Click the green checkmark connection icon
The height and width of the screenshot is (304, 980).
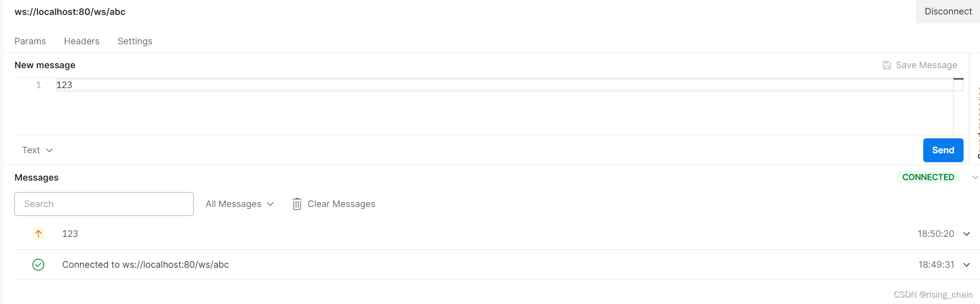38,265
